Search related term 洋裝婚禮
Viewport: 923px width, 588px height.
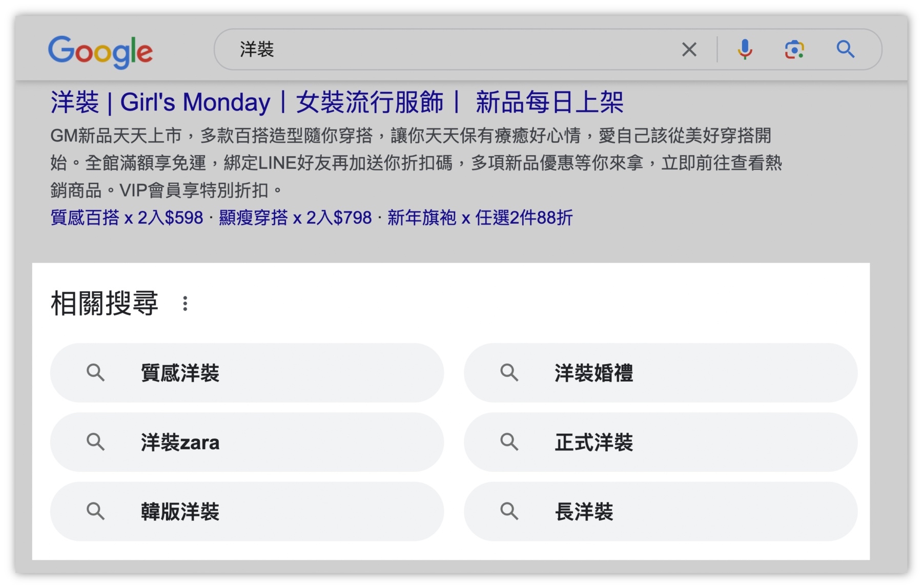click(x=661, y=373)
